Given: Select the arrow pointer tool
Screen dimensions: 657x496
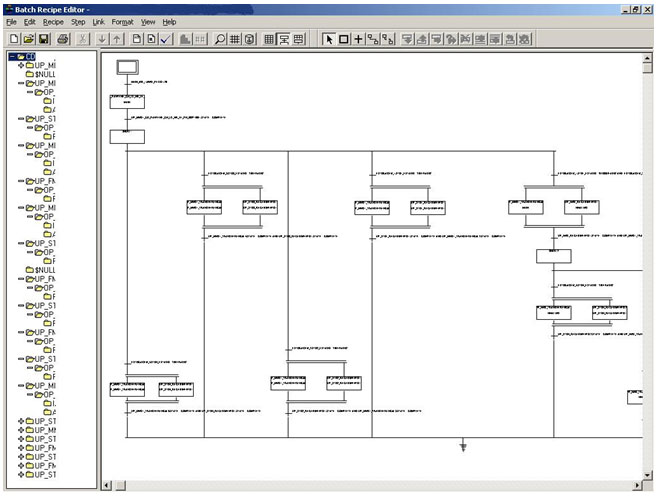Looking at the screenshot, I should coord(330,39).
